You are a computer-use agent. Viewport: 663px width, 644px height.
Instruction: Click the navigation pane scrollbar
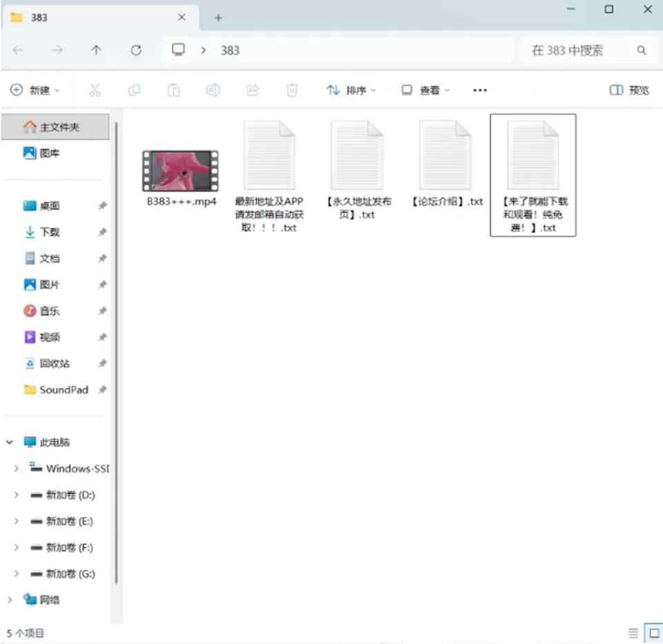[x=116, y=353]
